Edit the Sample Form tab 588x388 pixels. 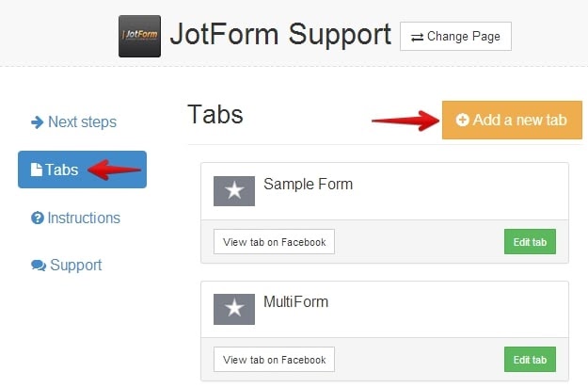(530, 242)
